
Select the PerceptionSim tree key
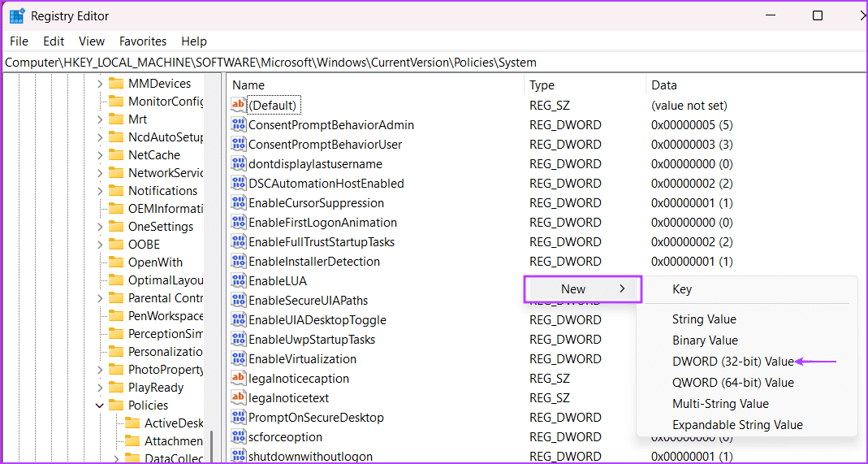click(x=166, y=334)
